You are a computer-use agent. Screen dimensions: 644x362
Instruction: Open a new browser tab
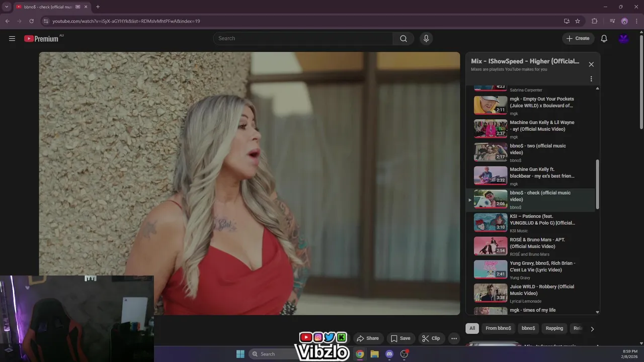pyautogui.click(x=98, y=7)
